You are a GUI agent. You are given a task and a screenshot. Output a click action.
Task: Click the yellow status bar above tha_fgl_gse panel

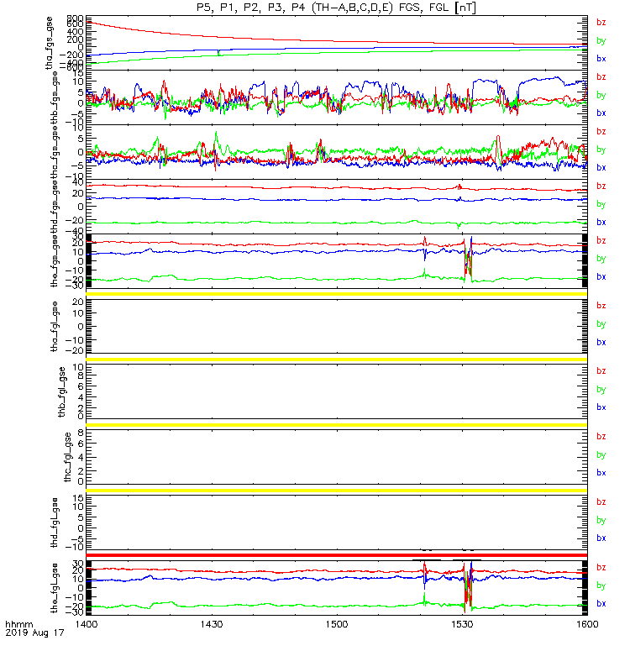[337, 294]
